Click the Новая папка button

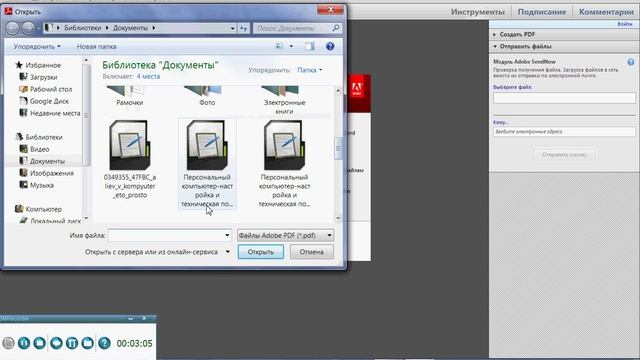[x=97, y=47]
